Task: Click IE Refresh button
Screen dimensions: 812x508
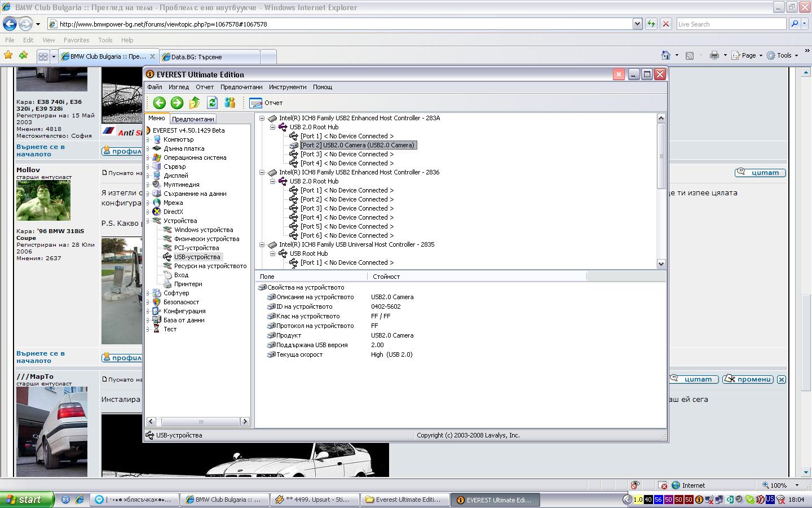Action: coord(651,24)
